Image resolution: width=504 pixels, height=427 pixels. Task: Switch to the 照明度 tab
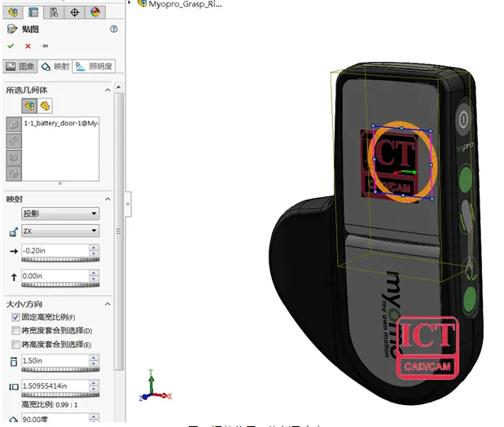pos(94,66)
